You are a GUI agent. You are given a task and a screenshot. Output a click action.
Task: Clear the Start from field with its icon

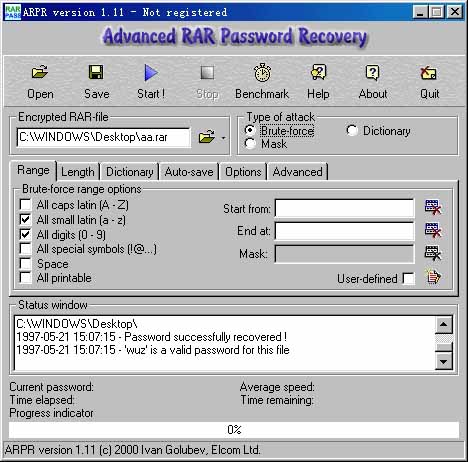coord(433,207)
